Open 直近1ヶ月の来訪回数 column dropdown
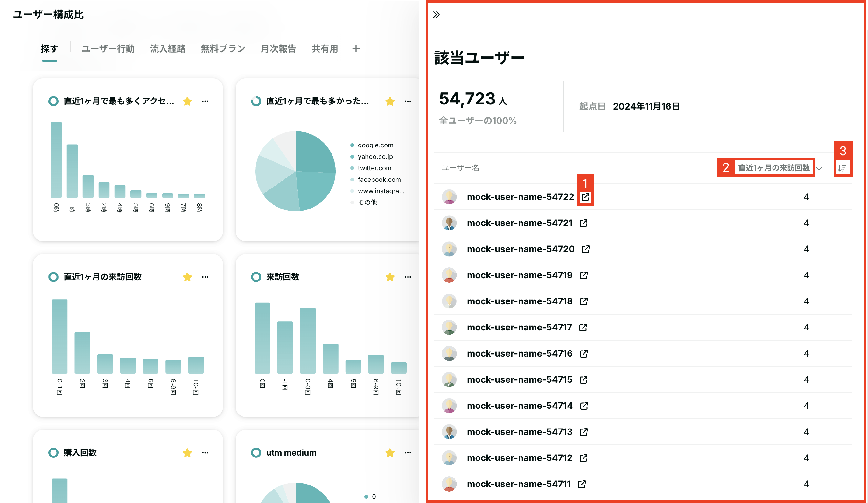Screen dimensions: 868x503 click(773, 168)
